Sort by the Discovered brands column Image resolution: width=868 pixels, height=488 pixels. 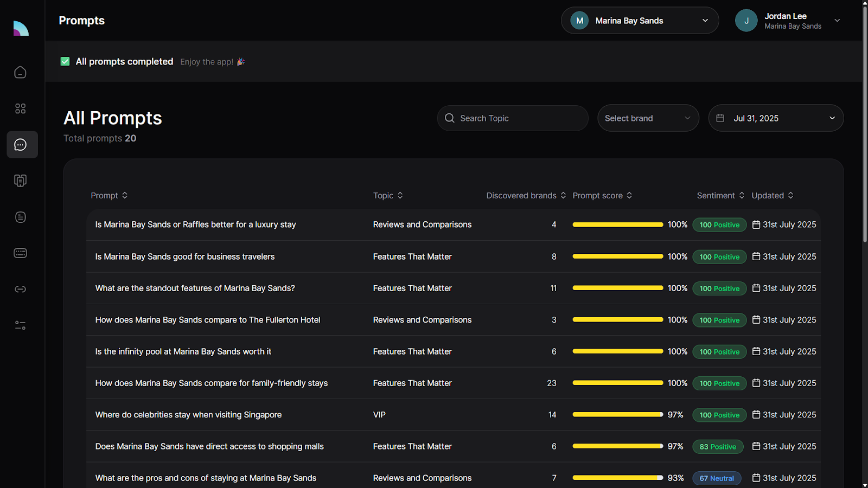pyautogui.click(x=526, y=195)
